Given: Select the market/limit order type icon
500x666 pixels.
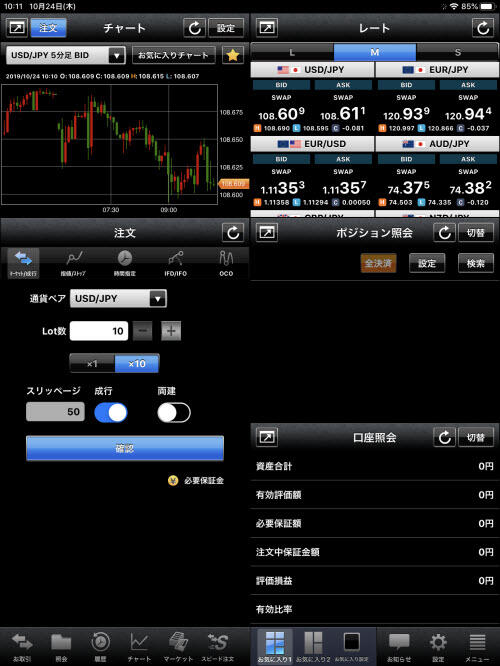Looking at the screenshot, I should (23, 263).
